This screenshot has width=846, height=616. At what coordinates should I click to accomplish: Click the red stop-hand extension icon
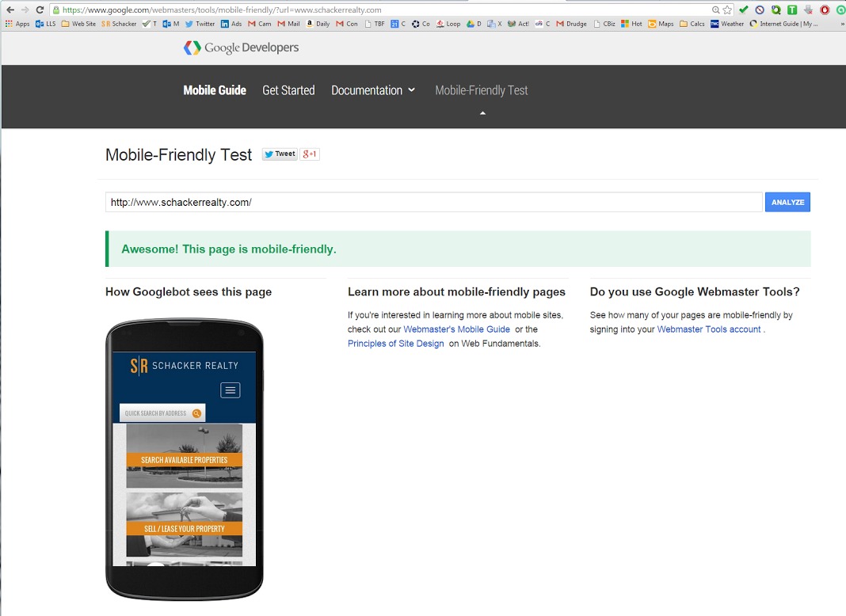(x=825, y=10)
